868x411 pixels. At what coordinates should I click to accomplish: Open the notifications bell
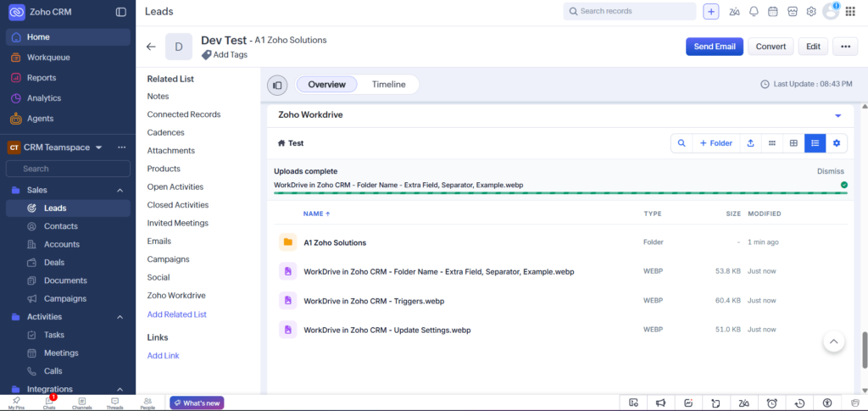[x=754, y=12]
